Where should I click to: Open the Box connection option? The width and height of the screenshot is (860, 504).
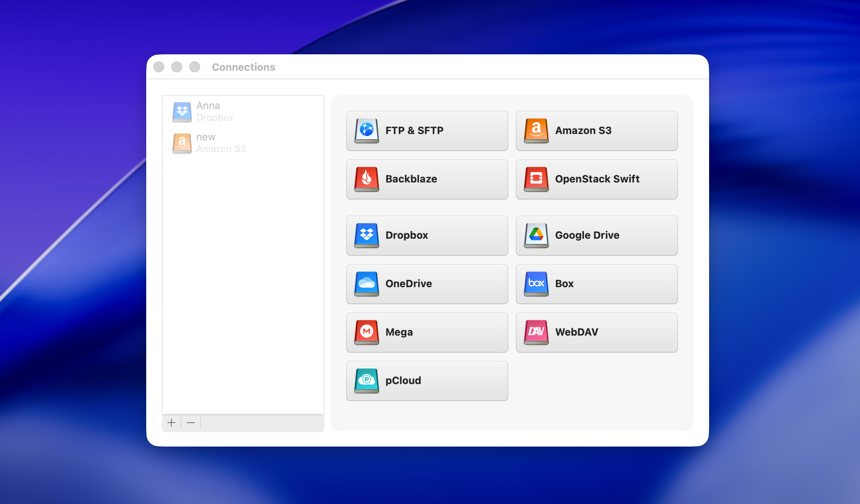(597, 284)
